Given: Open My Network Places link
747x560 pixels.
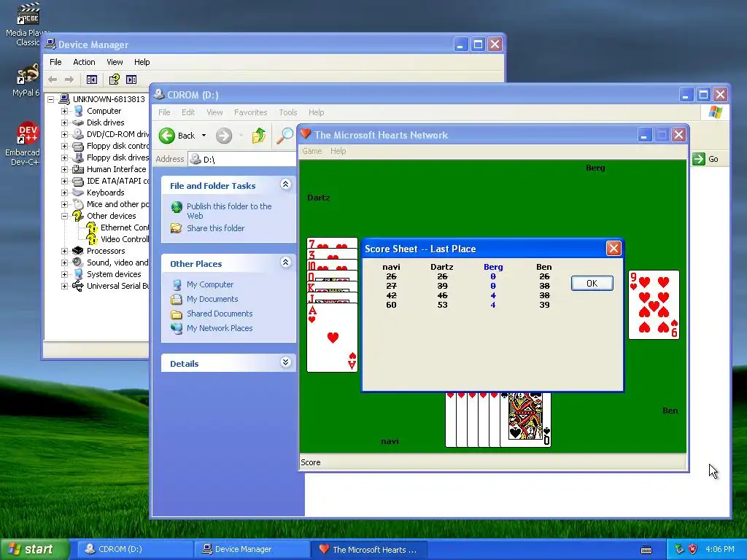Looking at the screenshot, I should (x=220, y=328).
